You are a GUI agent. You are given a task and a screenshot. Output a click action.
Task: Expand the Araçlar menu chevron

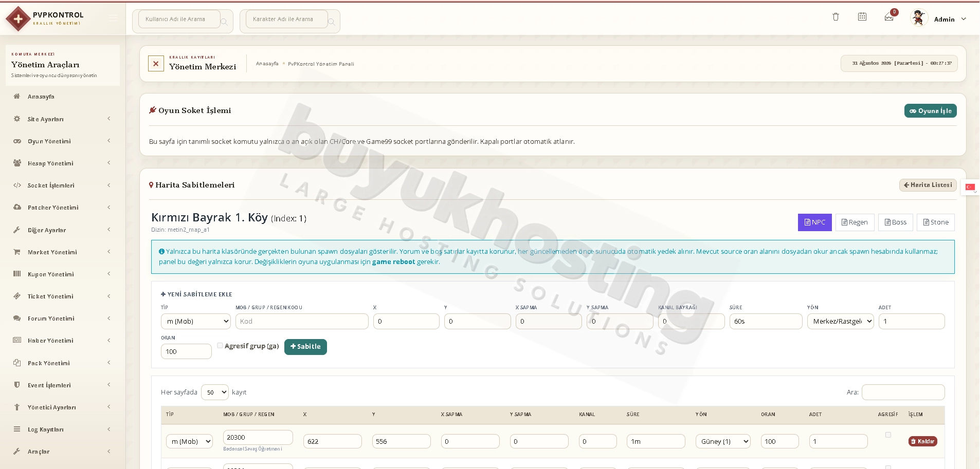109,452
